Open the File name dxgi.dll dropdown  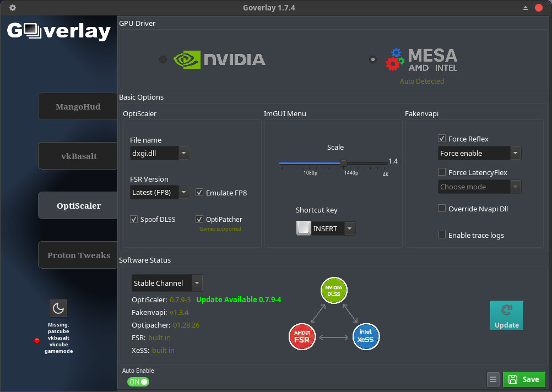160,153
